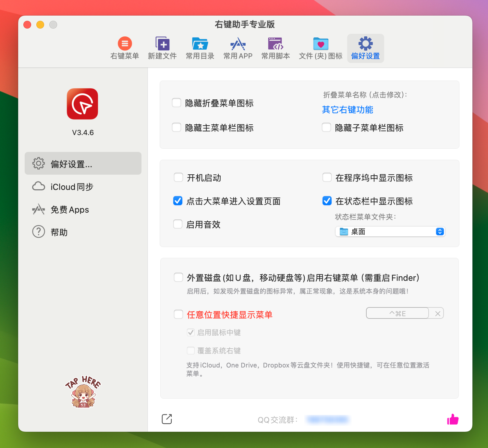Open the 常用APP toolbar icon

pos(238,44)
